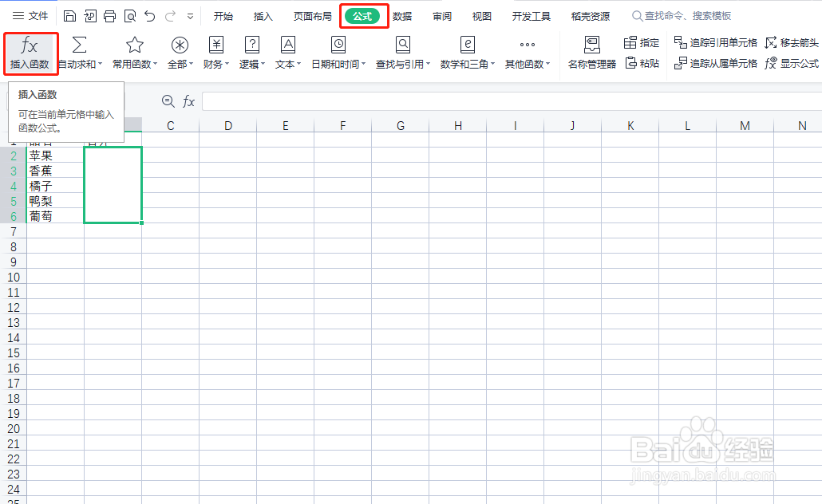Select column C header

tap(170, 126)
